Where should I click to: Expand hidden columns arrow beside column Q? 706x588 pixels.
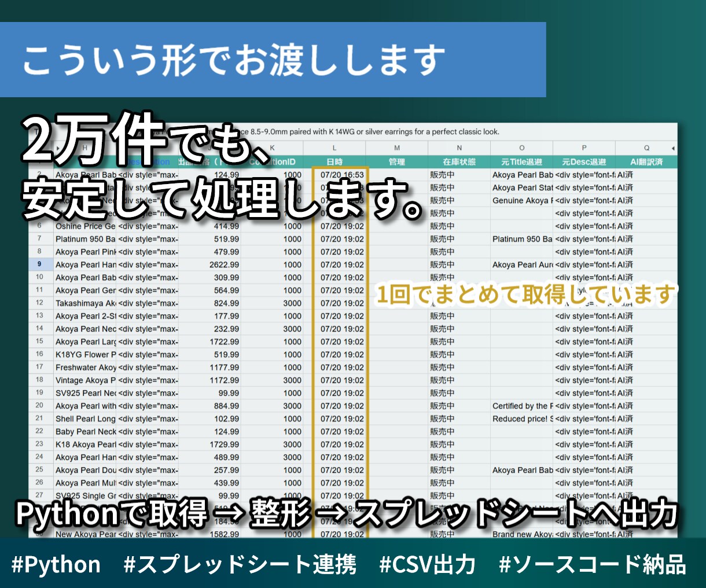tap(673, 148)
